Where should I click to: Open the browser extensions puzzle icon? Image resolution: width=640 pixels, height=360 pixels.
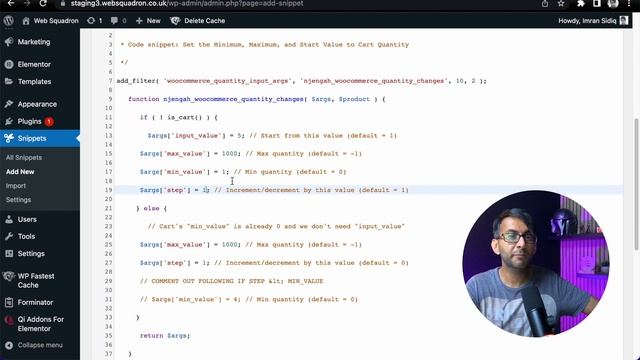[x=581, y=4]
